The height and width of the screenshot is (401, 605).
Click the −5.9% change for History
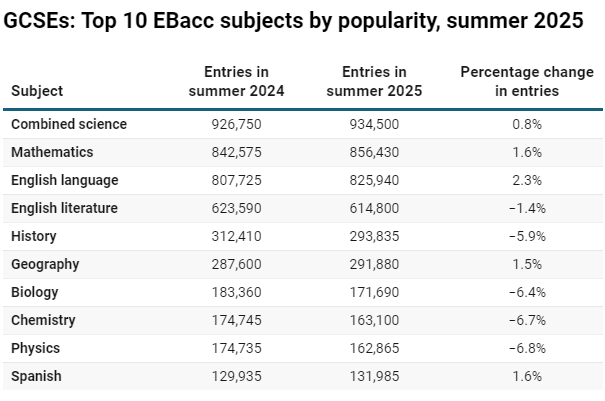(x=527, y=236)
